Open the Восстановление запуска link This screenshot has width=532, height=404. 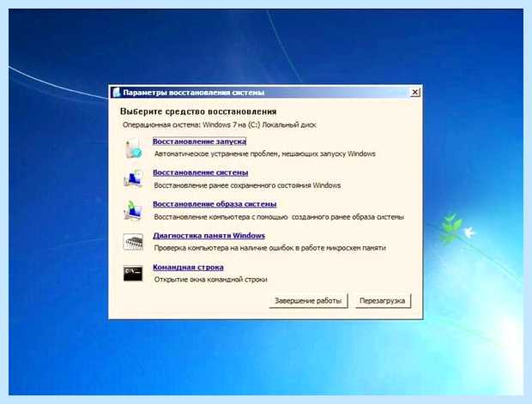click(x=199, y=142)
